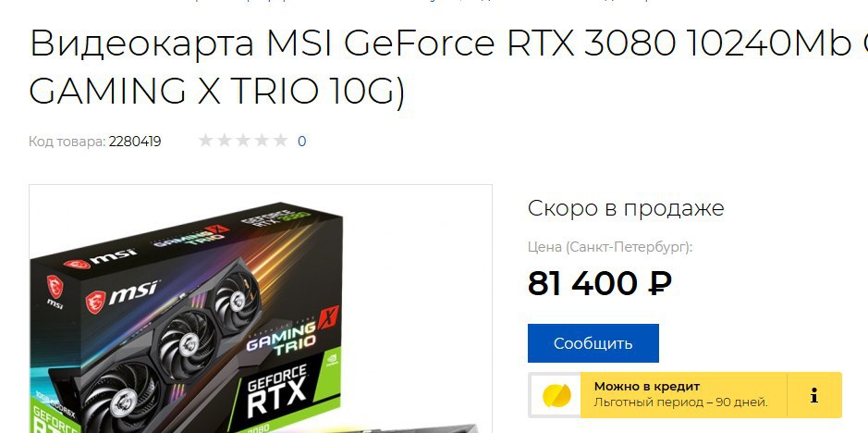Image resolution: width=868 pixels, height=433 pixels.
Task: Click the Скоро в продаже status
Action: (x=626, y=208)
